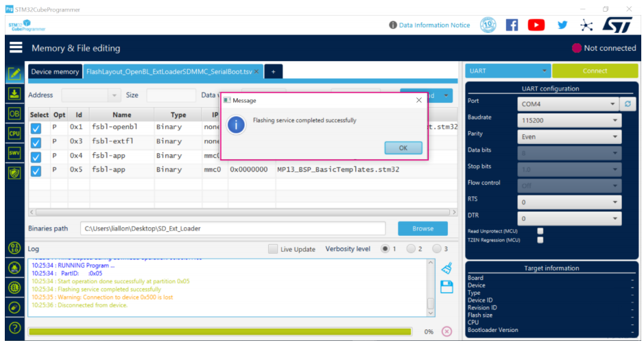Click the beta features sidebar icon

click(15, 268)
